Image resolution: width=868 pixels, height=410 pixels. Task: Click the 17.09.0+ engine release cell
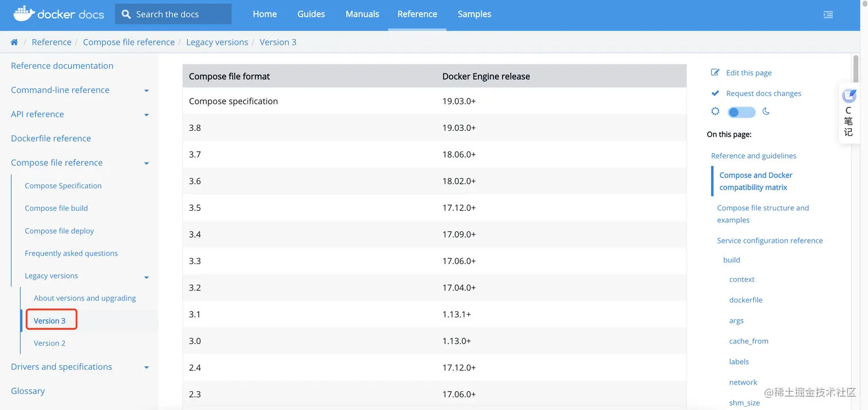click(459, 234)
